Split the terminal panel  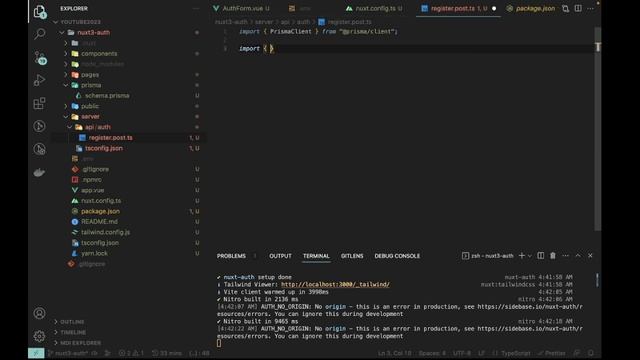click(x=540, y=256)
